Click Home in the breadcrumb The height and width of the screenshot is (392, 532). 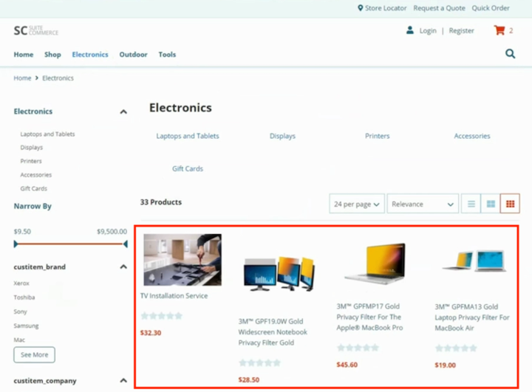(x=22, y=78)
